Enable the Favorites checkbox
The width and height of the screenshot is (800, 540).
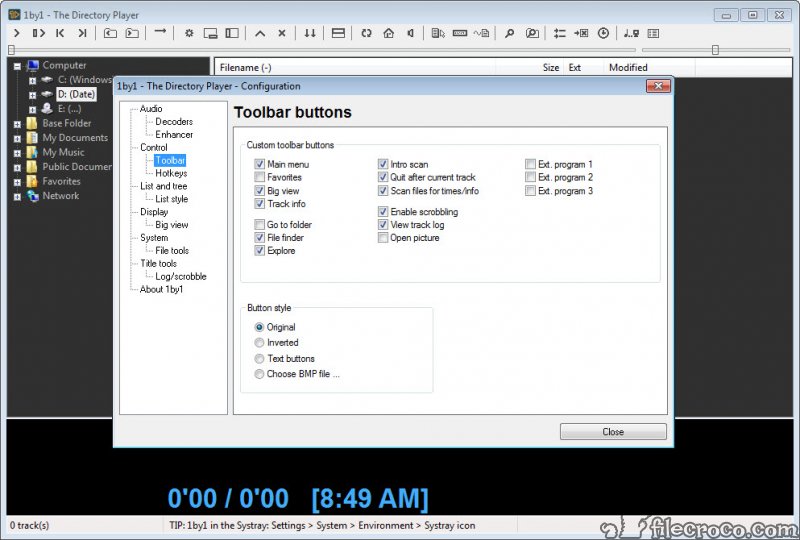(260, 177)
